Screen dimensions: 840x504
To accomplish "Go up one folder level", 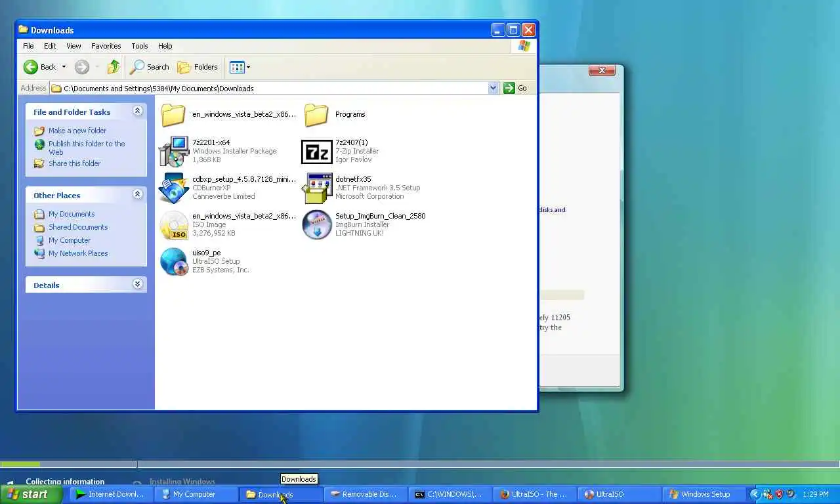I will [x=113, y=67].
